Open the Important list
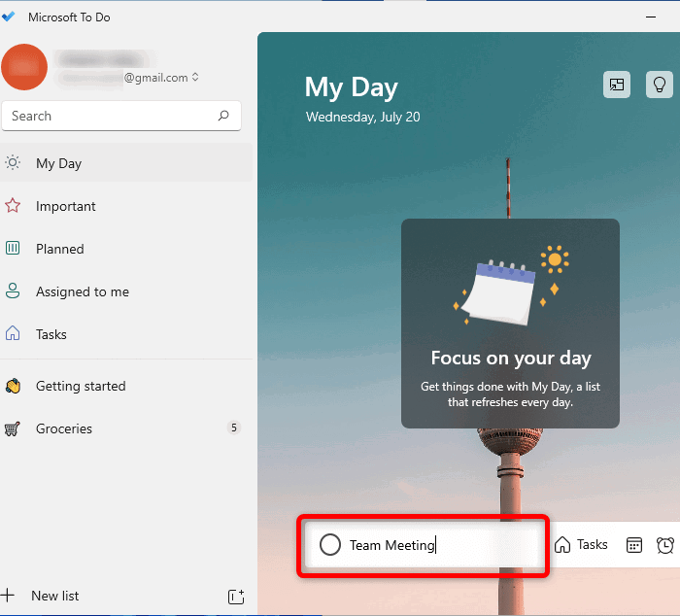Image resolution: width=680 pixels, height=616 pixels. 126,206
